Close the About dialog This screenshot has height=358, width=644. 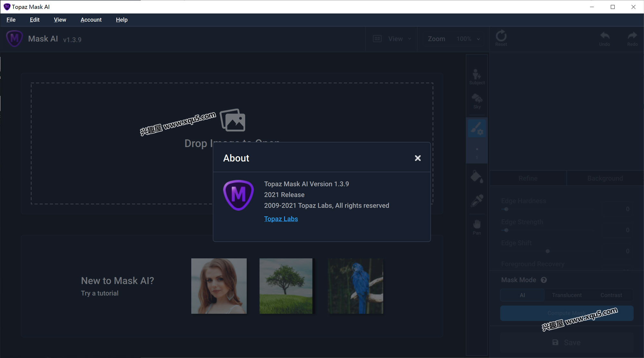(418, 158)
